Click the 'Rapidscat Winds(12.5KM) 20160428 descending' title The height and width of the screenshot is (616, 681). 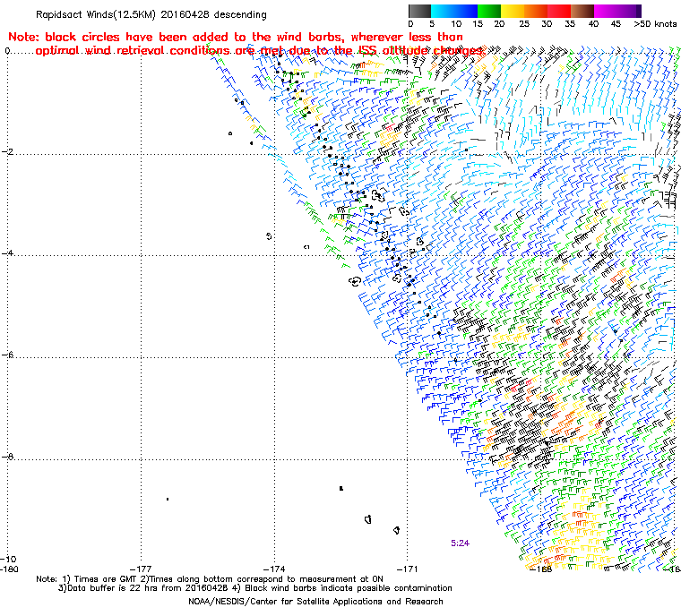point(151,14)
